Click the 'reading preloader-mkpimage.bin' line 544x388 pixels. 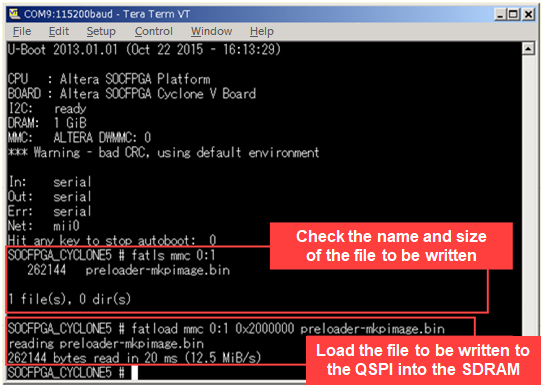pos(106,344)
